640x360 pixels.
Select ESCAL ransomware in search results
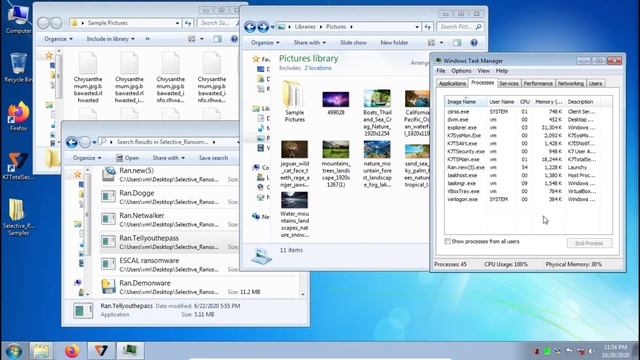(x=169, y=264)
